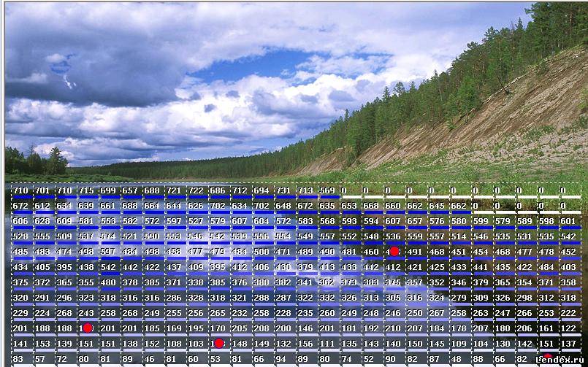Click the cell with value 612
588x367 pixels.
(42, 206)
